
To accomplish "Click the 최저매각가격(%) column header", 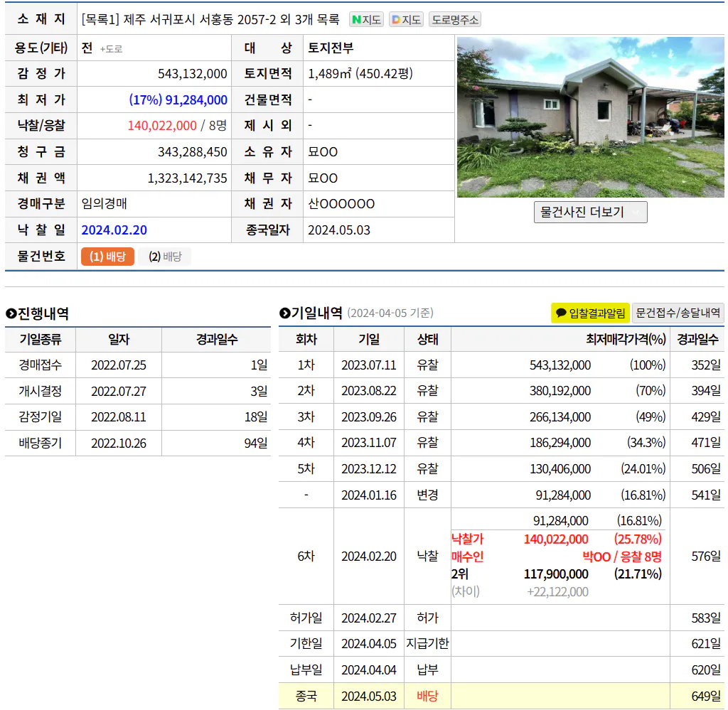I will coord(626,339).
